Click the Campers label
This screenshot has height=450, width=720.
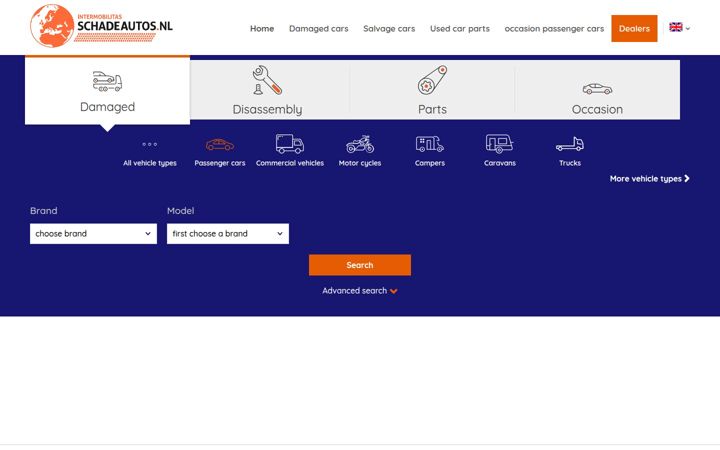click(430, 163)
